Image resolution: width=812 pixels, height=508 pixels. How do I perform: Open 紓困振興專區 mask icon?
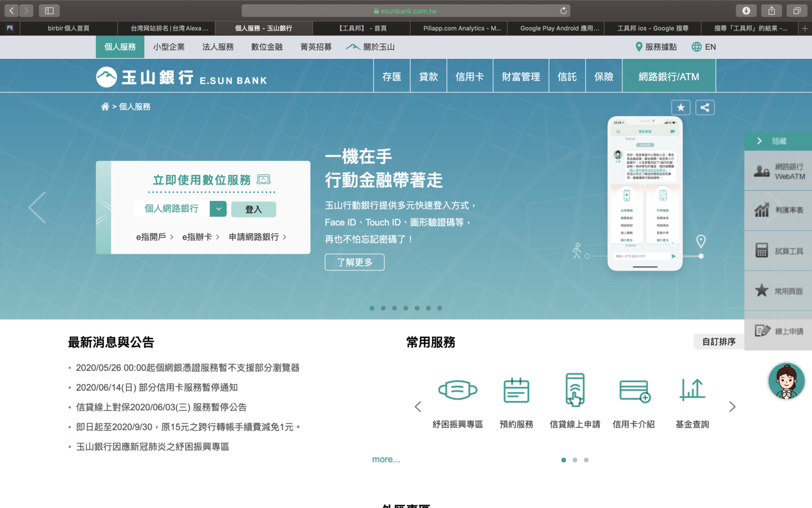pos(458,390)
